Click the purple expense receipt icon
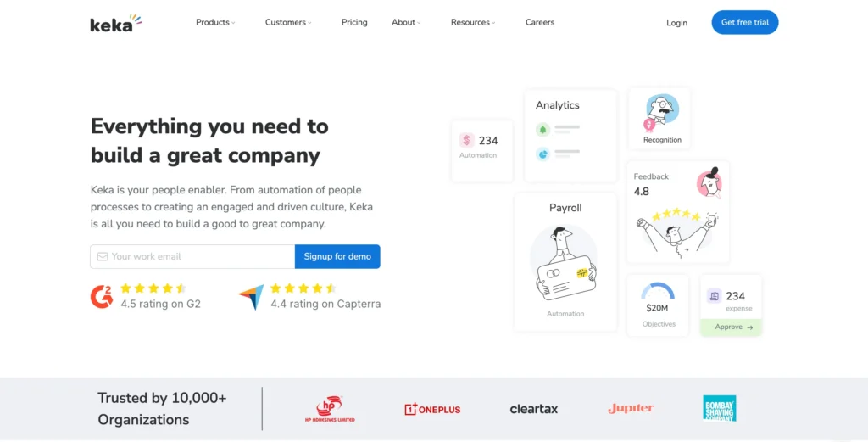This screenshot has width=868, height=442. 714,296
